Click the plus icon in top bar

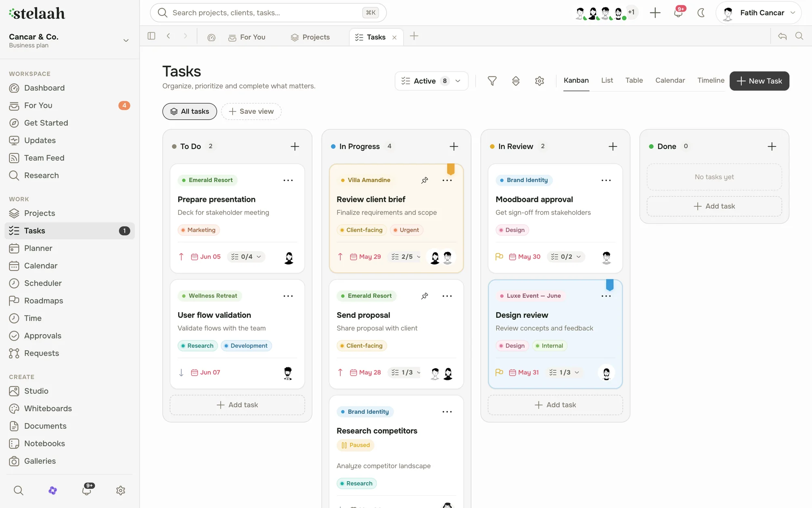(x=655, y=13)
